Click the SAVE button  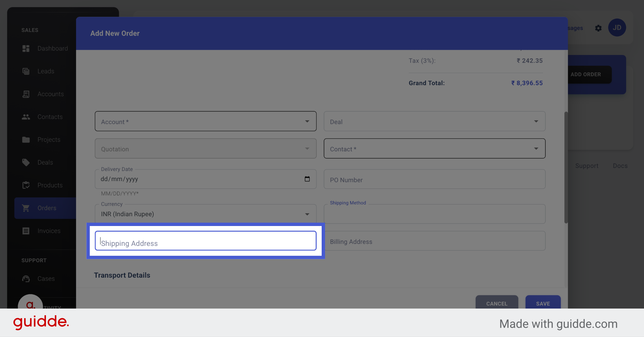pos(543,303)
